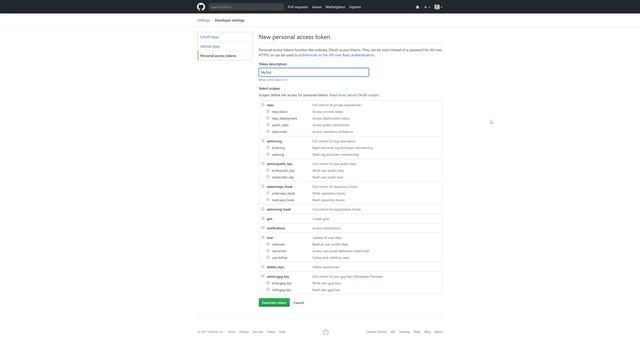Image resolution: width=640 pixels, height=360 pixels.
Task: Open the plus create-new dropdown
Action: pos(427,7)
